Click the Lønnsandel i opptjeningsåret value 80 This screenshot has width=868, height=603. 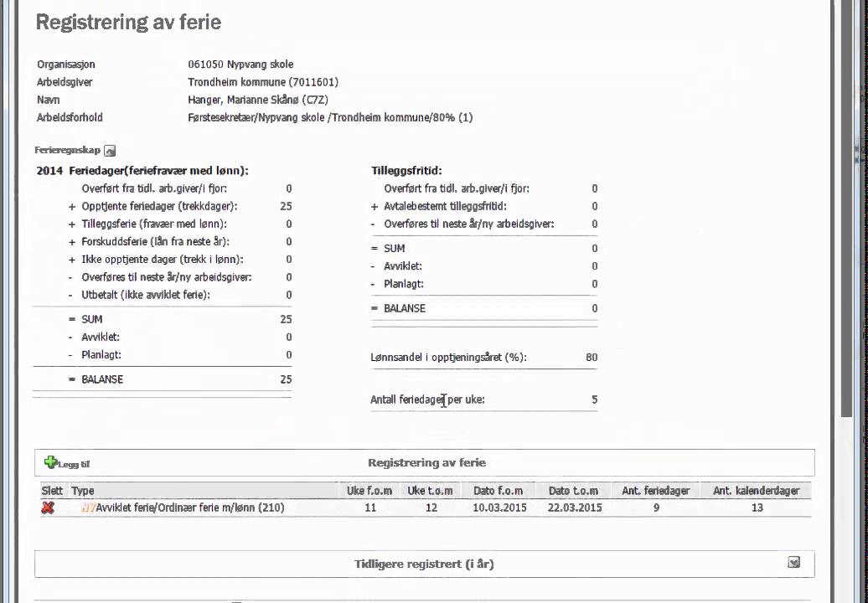click(x=592, y=358)
